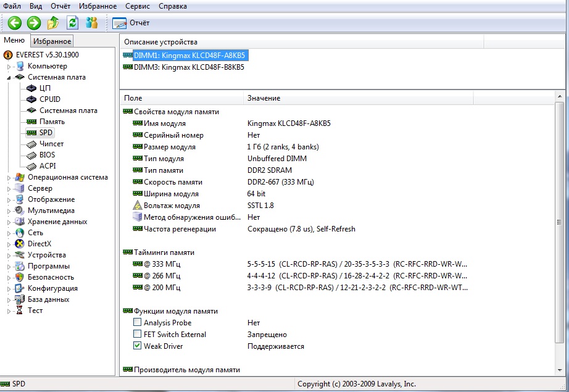Click the Поле column header
The image size is (569, 392).
coord(181,98)
